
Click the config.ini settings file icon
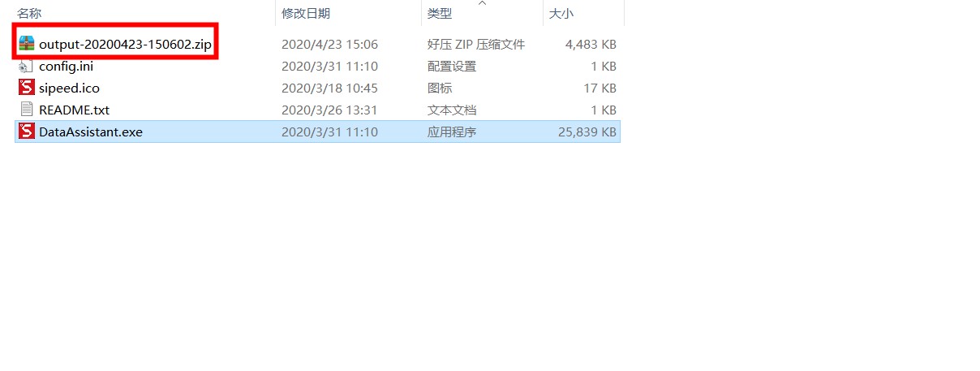pyautogui.click(x=26, y=66)
